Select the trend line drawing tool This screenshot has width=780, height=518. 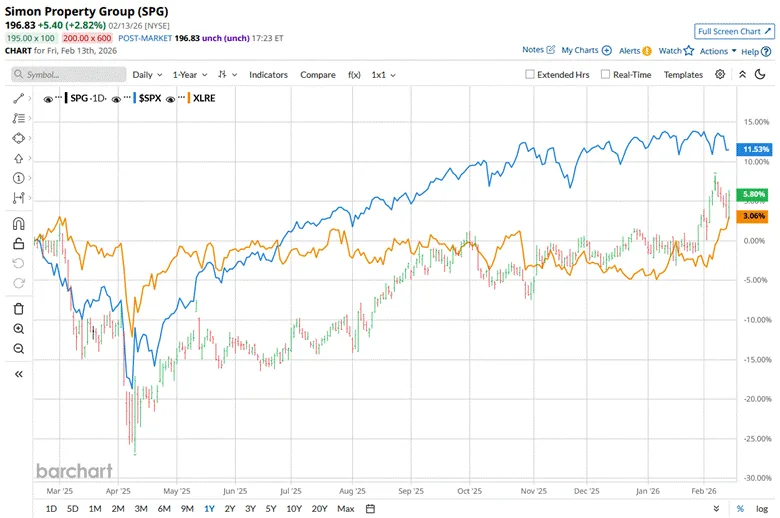18,99
